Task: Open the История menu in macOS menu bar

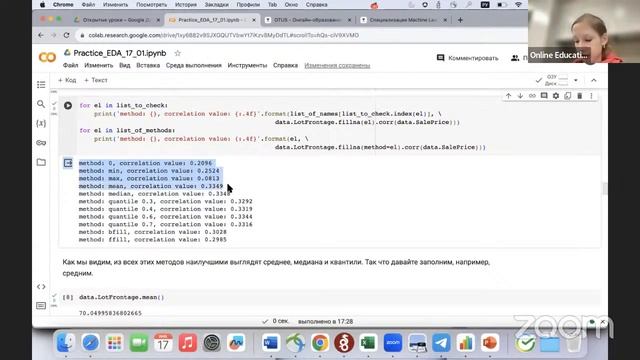Action: point(186,4)
